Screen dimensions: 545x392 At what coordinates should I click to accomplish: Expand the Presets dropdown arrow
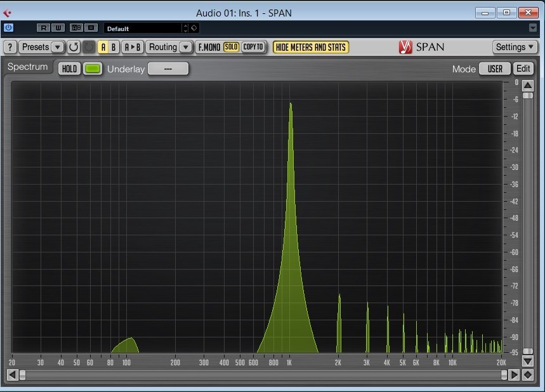[58, 47]
